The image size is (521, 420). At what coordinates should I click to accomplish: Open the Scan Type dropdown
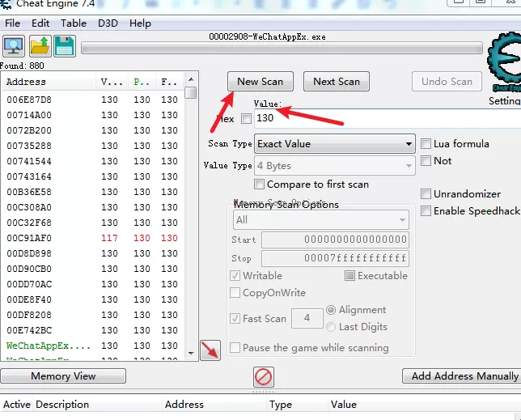pos(335,144)
